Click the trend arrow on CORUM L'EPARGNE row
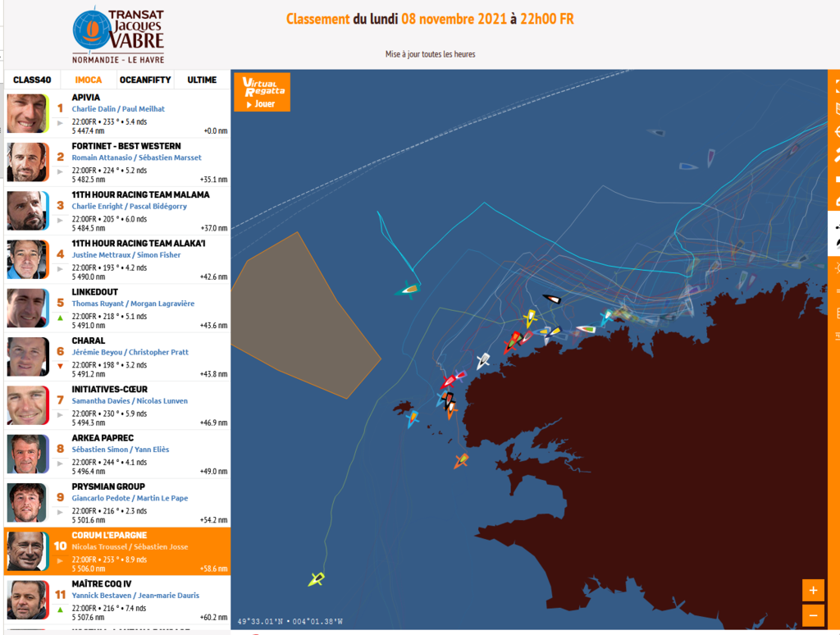The width and height of the screenshot is (840, 635). (60, 561)
